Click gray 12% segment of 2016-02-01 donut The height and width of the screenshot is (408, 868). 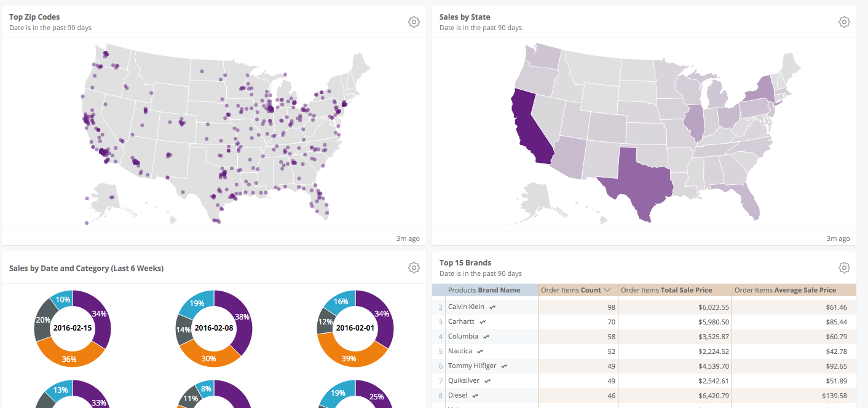pyautogui.click(x=325, y=322)
